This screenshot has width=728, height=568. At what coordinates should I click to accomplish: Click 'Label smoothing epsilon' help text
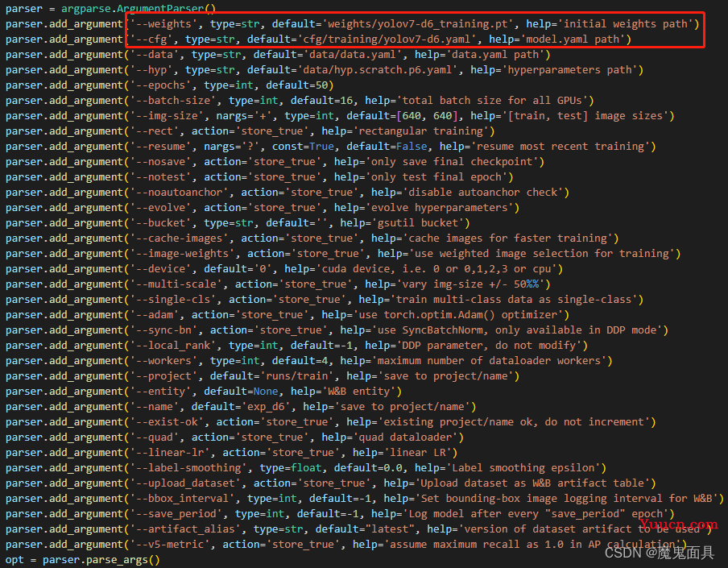coord(523,469)
